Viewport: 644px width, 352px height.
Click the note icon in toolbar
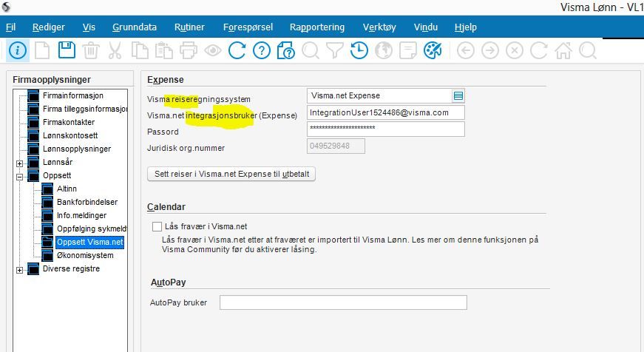tap(408, 50)
